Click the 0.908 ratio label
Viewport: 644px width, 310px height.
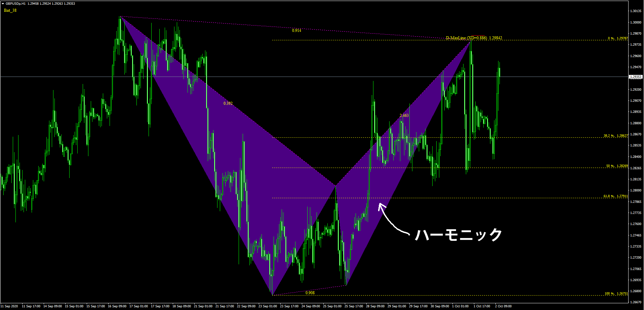(310, 293)
